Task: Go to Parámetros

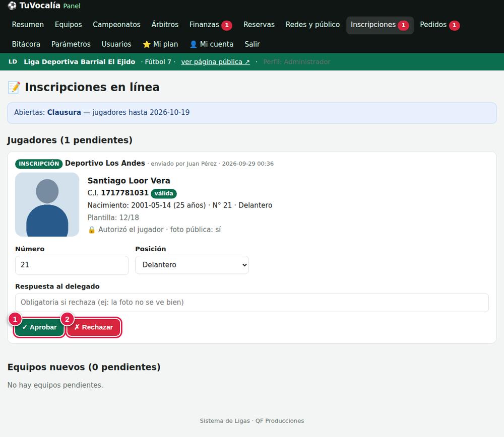Action: [x=71, y=44]
